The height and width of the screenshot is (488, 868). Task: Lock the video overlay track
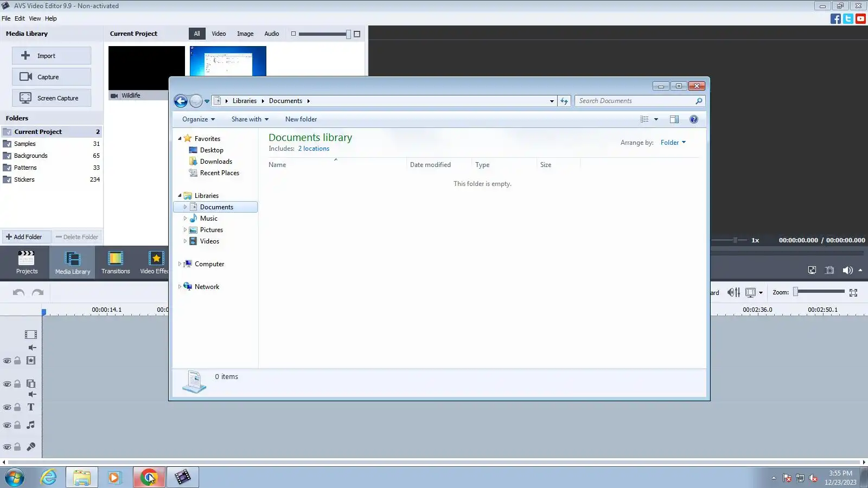(x=17, y=384)
